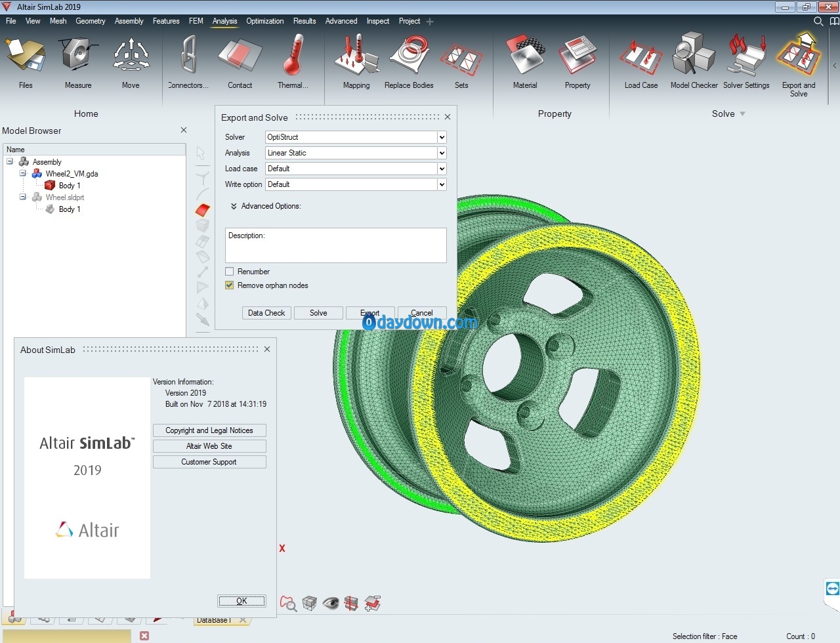Viewport: 840px width, 643px height.
Task: Uncheck Remove orphan nodes
Action: 230,285
